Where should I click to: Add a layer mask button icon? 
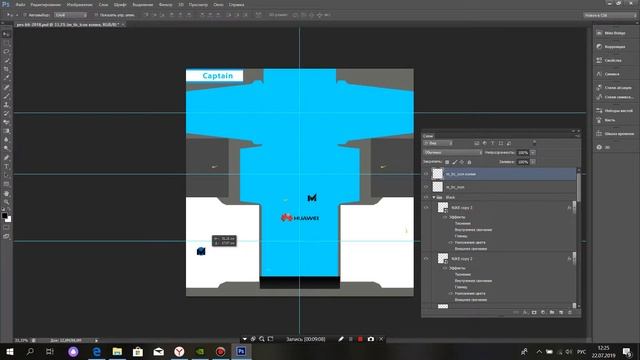(534, 313)
